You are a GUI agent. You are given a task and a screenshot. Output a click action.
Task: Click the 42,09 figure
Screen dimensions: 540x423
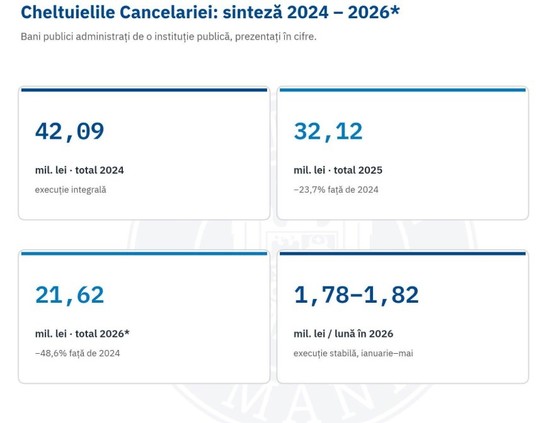[70, 132]
